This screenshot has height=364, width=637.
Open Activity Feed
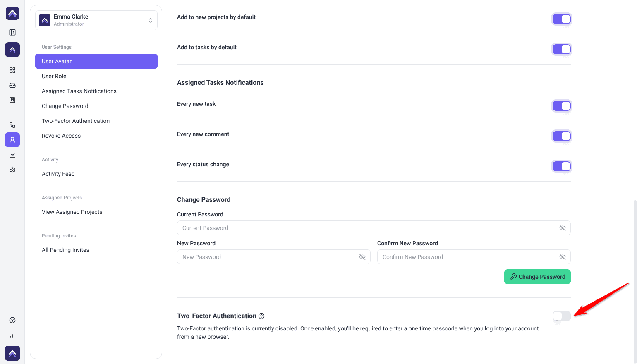[x=96, y=174]
